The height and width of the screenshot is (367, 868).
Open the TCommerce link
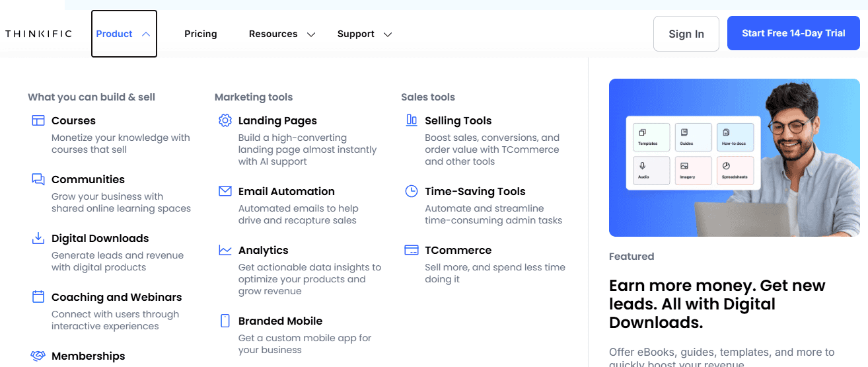click(458, 250)
